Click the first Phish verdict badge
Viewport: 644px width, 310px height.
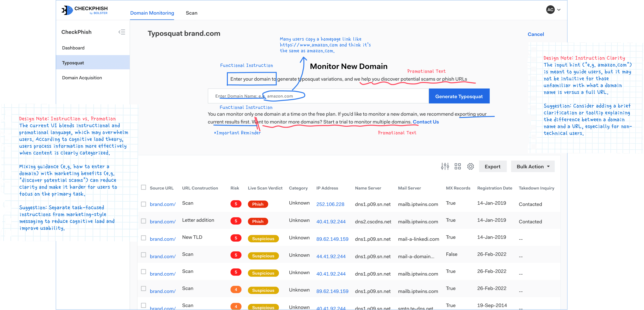click(x=257, y=204)
